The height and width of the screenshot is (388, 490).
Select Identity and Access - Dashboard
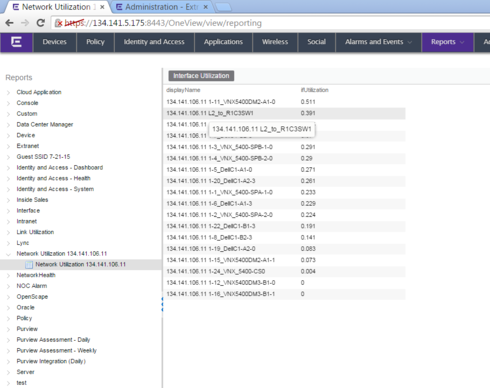[60, 167]
